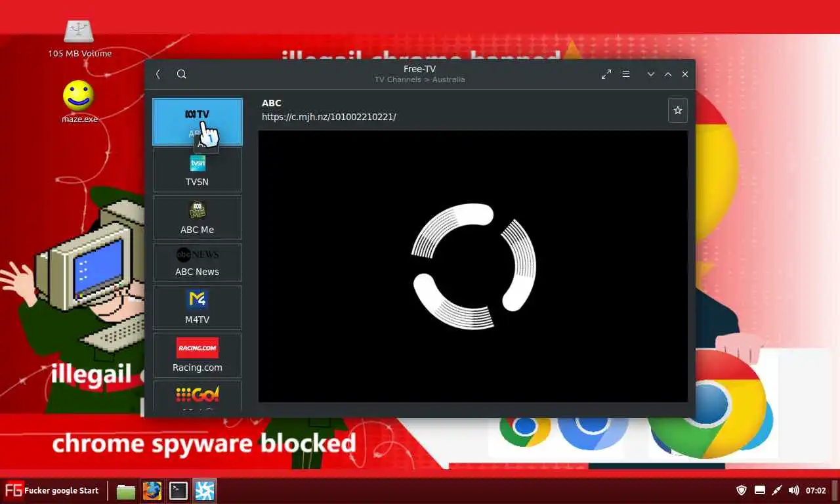
Task: Open search in Free-TV header
Action: (182, 74)
